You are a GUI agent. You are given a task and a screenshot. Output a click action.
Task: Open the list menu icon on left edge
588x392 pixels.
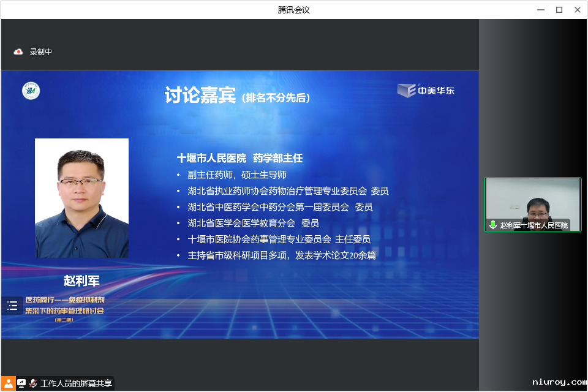pos(12,306)
